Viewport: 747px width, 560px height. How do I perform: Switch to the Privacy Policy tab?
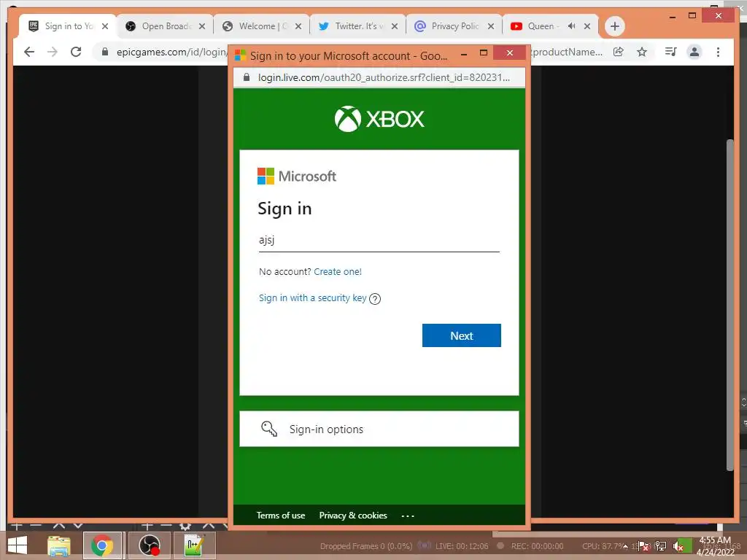pos(454,26)
